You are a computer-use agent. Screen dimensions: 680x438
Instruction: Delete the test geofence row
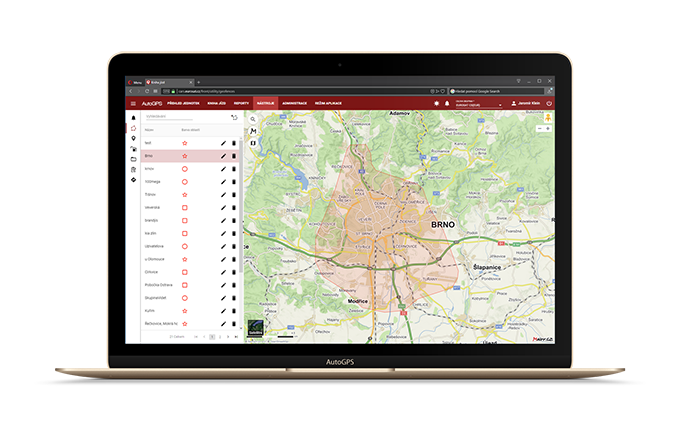point(234,143)
